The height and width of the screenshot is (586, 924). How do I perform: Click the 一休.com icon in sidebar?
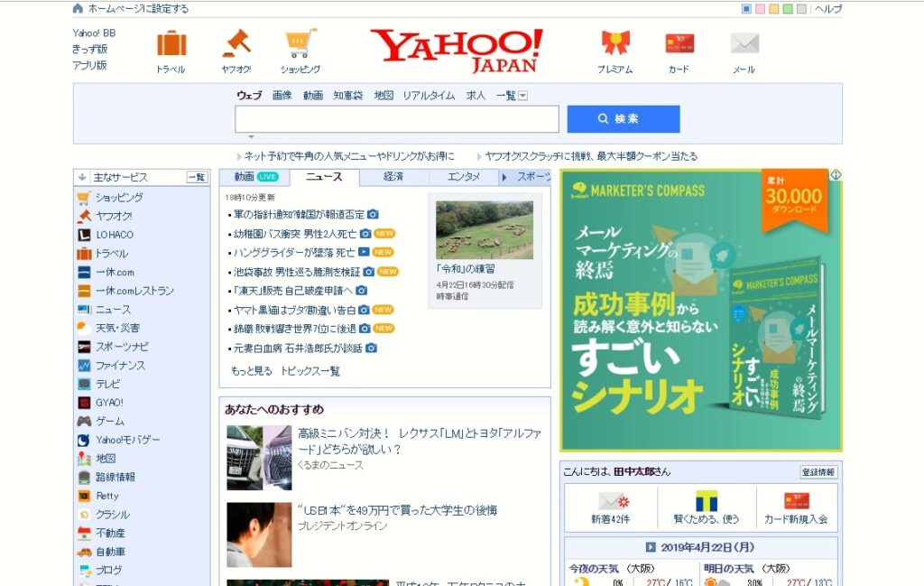coord(84,273)
